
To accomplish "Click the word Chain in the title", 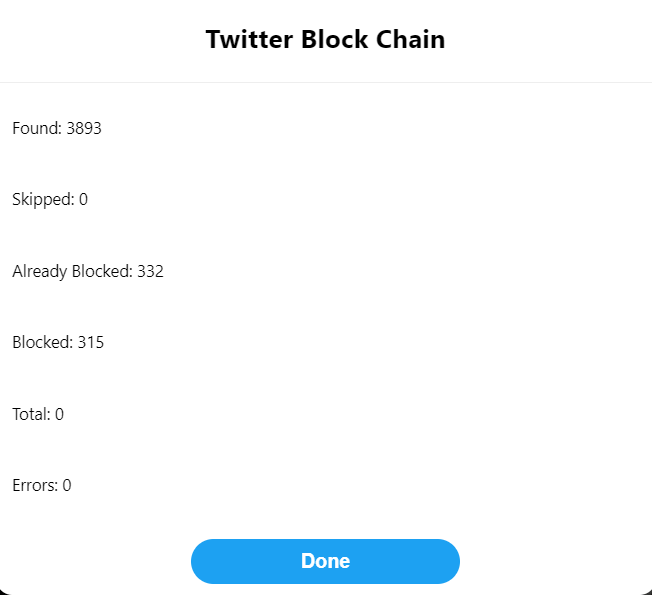I will click(410, 40).
